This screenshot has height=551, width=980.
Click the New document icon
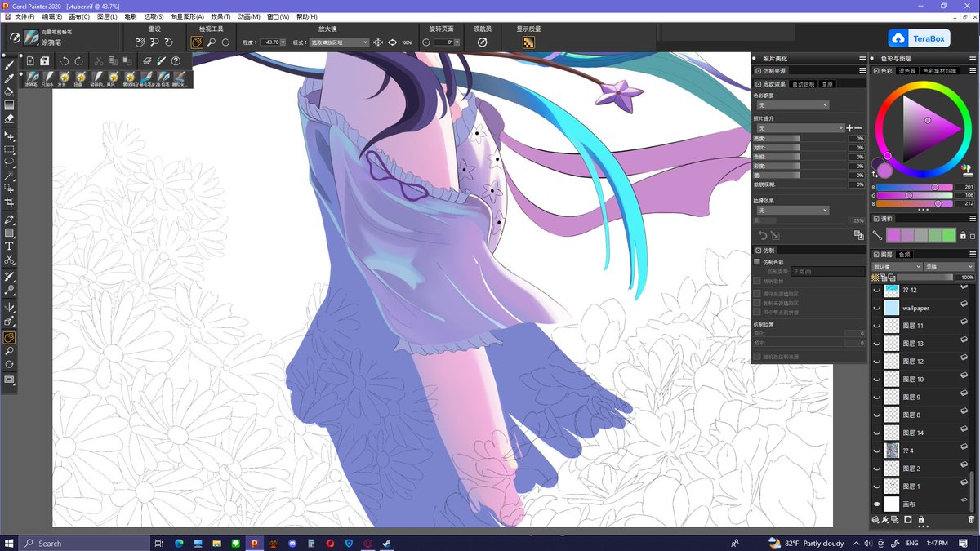pos(30,61)
